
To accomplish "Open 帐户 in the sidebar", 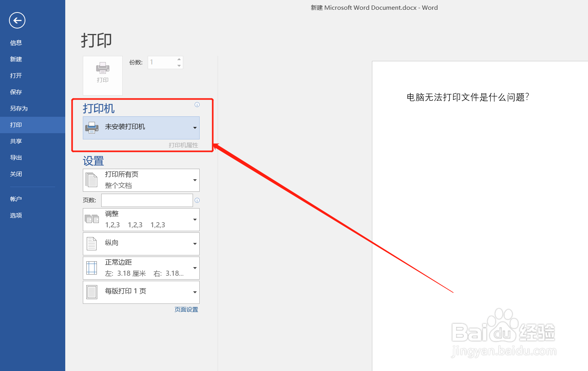I will point(32,199).
